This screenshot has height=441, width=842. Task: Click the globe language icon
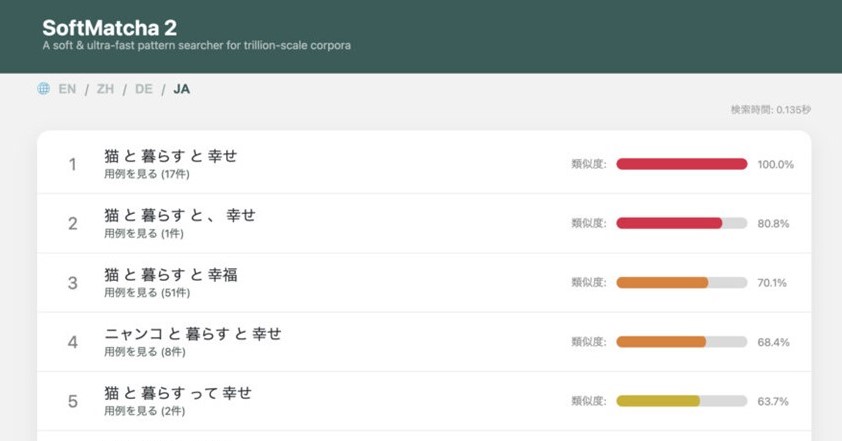point(44,89)
